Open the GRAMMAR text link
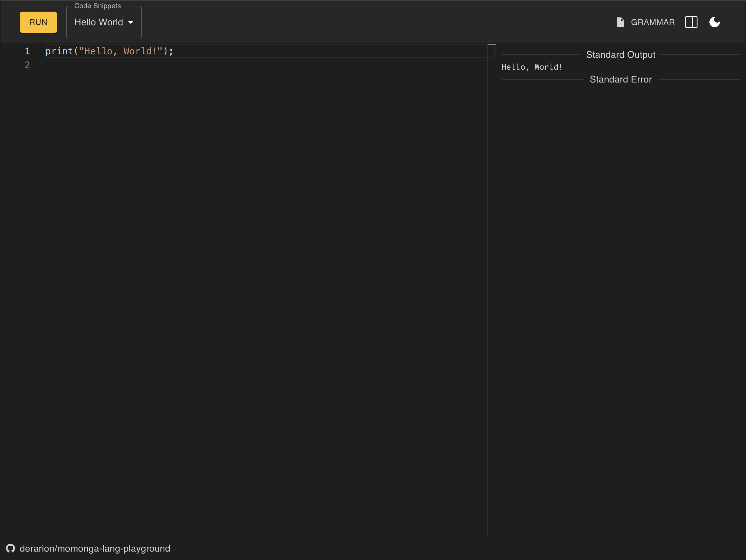Screen dimensions: 746x560 652,22
